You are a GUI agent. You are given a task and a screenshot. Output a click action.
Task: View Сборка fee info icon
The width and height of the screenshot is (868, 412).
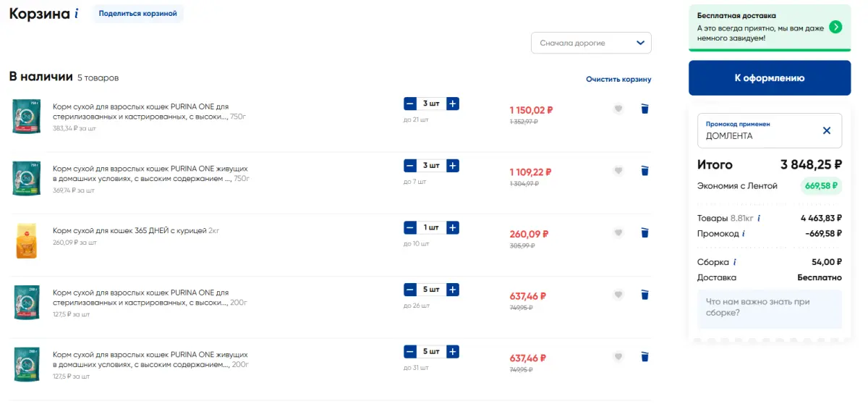click(735, 262)
